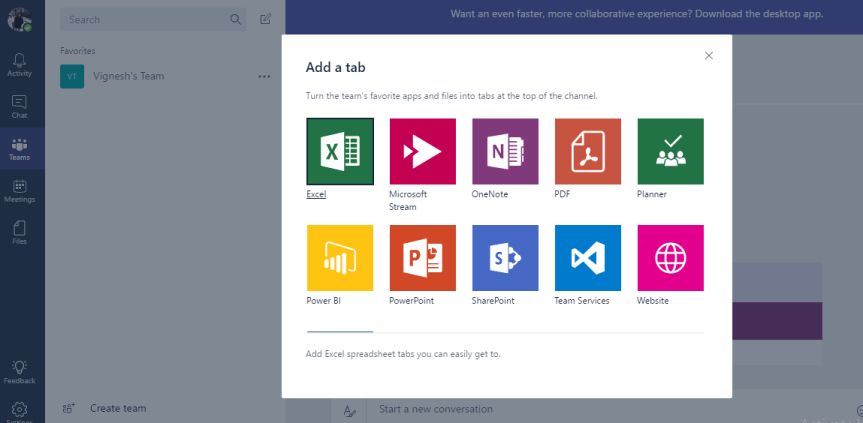Open more options for Vignesh's Team

(x=264, y=76)
